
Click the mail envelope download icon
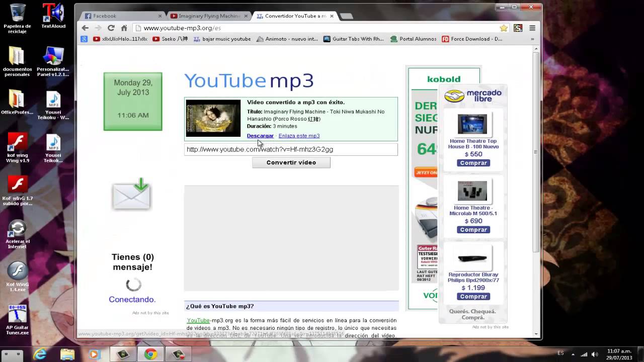coord(131,194)
